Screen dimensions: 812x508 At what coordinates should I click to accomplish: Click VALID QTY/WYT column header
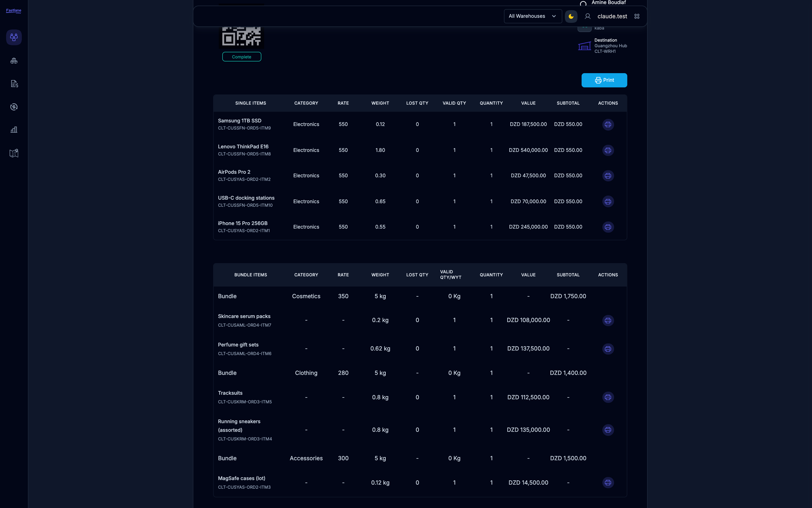[x=450, y=275]
